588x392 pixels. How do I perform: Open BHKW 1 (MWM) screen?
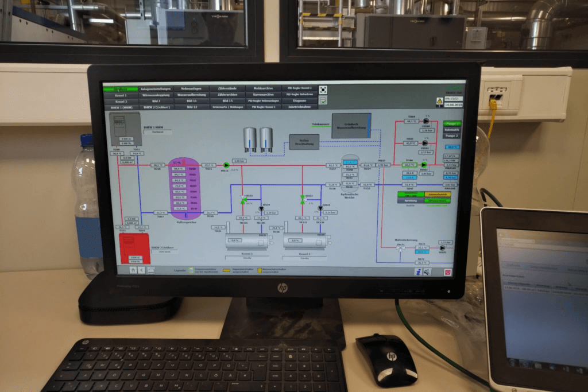coord(121,107)
